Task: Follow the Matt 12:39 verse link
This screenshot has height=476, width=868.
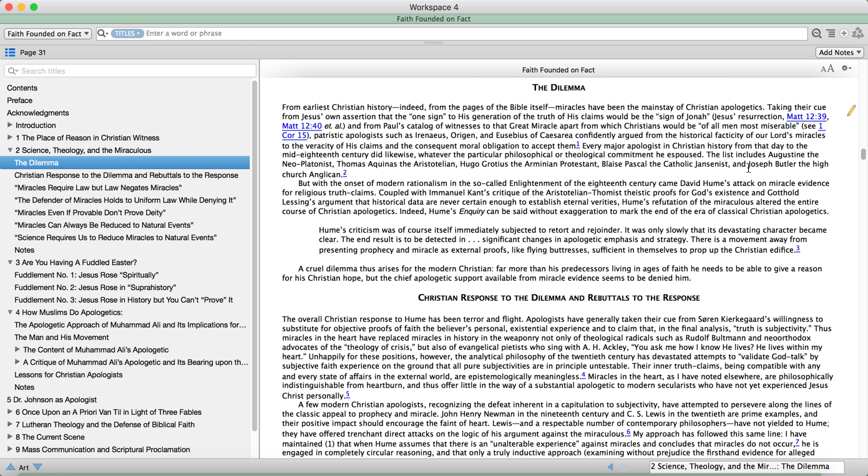Action: tap(806, 117)
